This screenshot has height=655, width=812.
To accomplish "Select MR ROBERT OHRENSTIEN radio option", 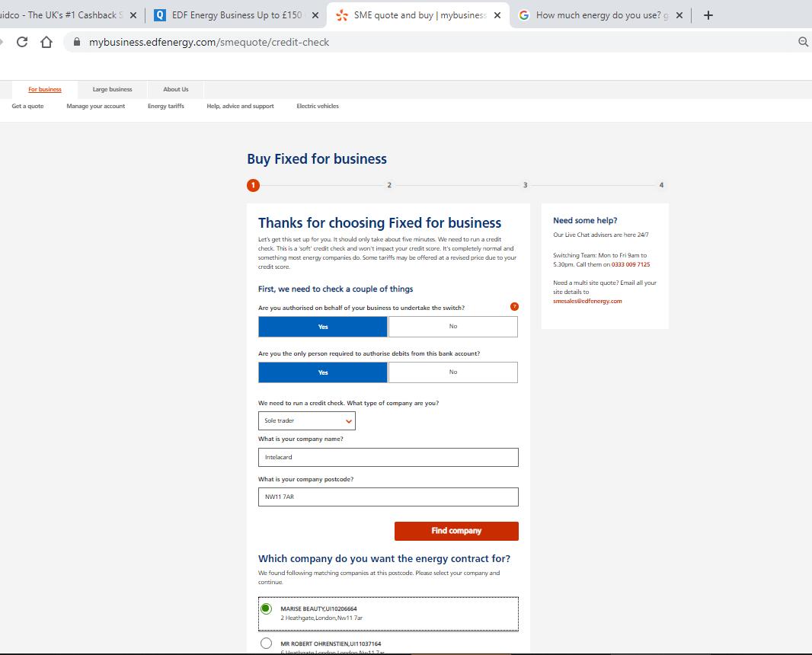I will (x=266, y=643).
